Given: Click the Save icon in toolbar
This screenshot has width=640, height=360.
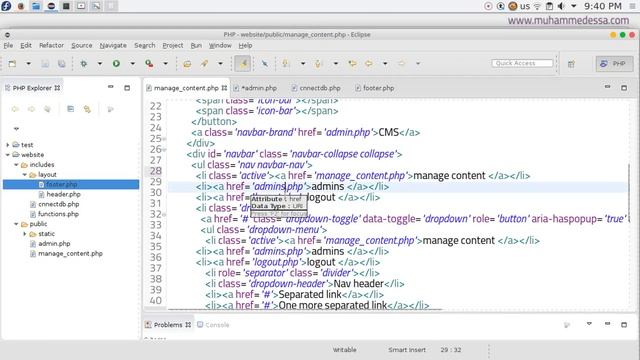Looking at the screenshot, I should [45, 64].
